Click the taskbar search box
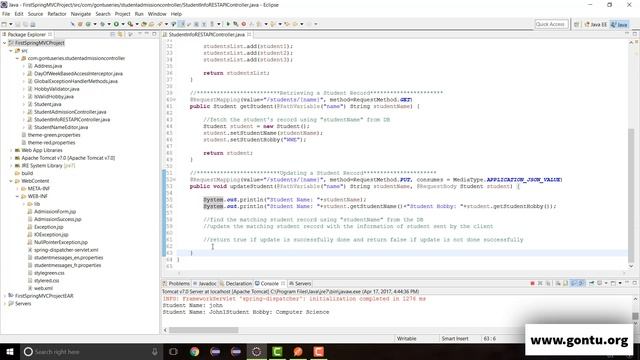640x360 pixels. 91,351
